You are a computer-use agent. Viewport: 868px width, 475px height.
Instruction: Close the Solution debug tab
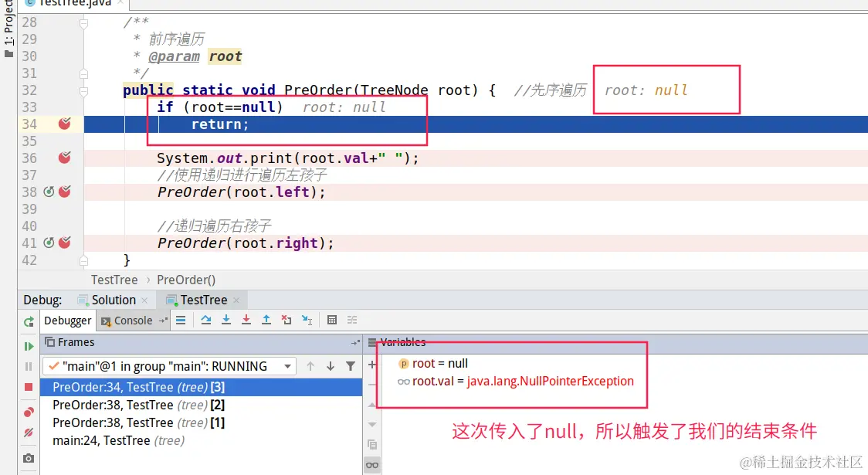coord(144,300)
